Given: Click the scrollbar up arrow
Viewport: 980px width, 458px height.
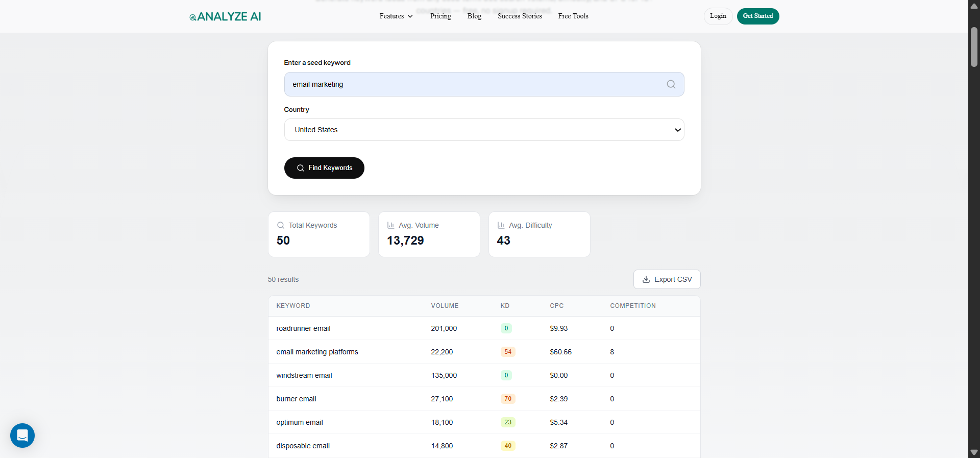Looking at the screenshot, I should coord(974,6).
